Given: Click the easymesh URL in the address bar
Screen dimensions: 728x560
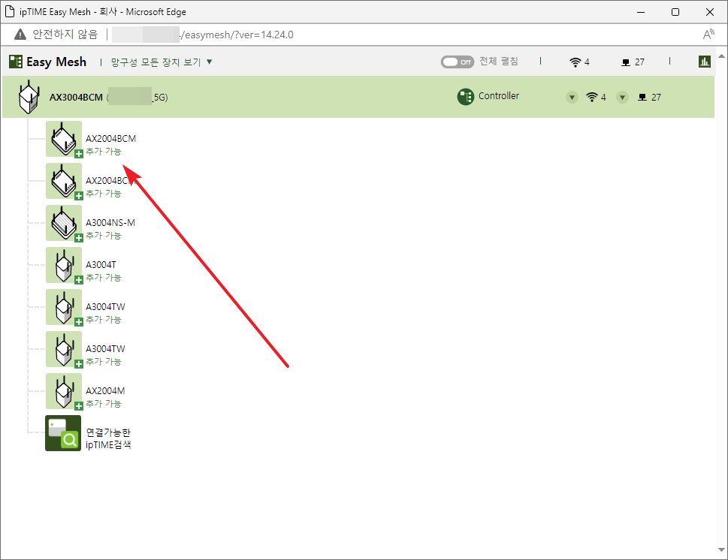Looking at the screenshot, I should click(237, 35).
